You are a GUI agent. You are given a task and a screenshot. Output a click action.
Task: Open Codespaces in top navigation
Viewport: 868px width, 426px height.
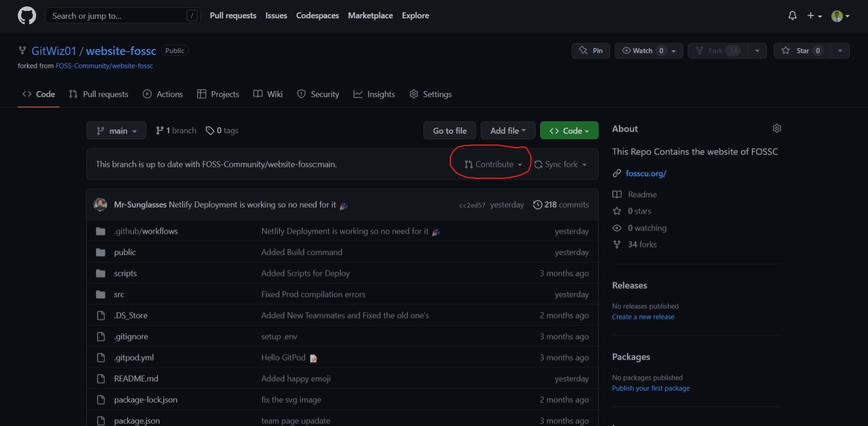click(318, 15)
